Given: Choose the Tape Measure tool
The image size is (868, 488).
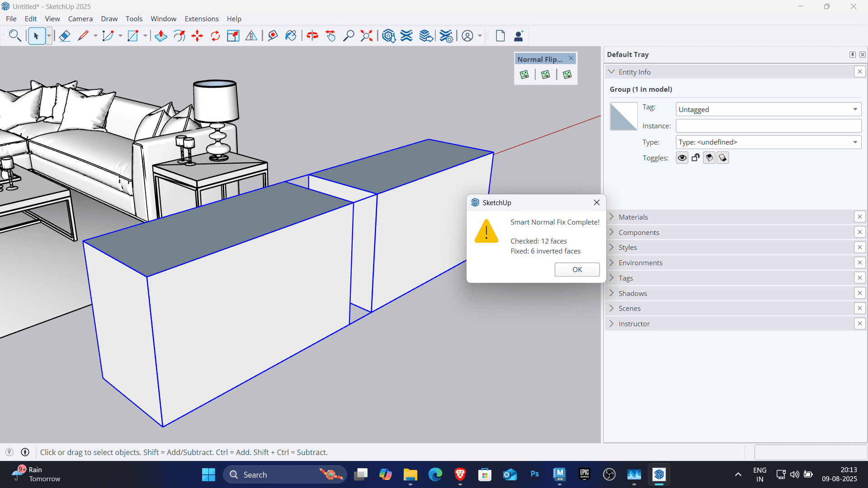Looking at the screenshot, I should (x=273, y=36).
